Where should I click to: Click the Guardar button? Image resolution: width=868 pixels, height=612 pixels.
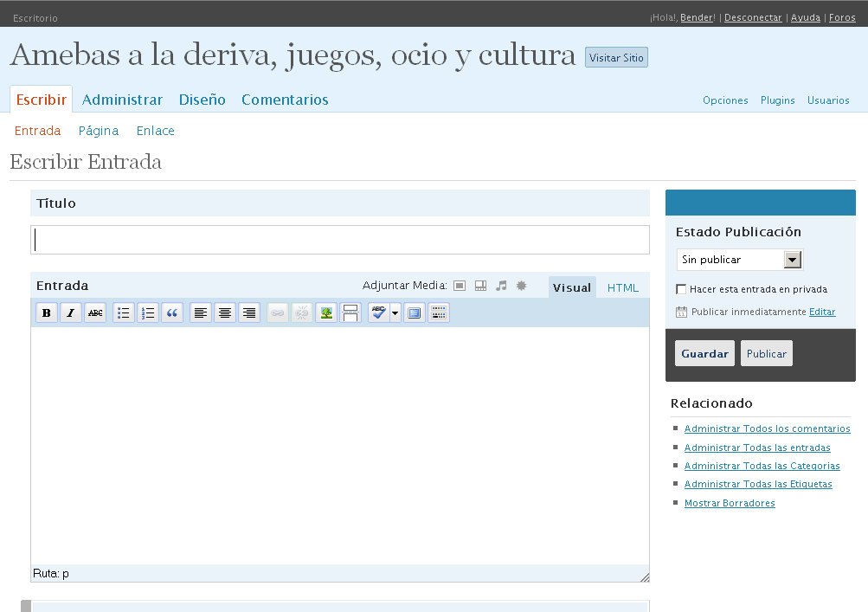[x=704, y=354]
